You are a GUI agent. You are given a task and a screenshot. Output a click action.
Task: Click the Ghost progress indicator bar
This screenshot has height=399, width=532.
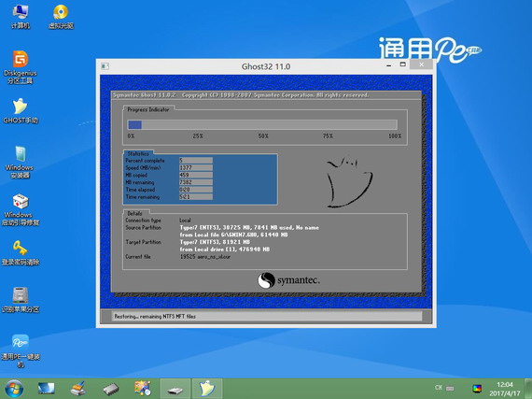pyautogui.click(x=262, y=124)
